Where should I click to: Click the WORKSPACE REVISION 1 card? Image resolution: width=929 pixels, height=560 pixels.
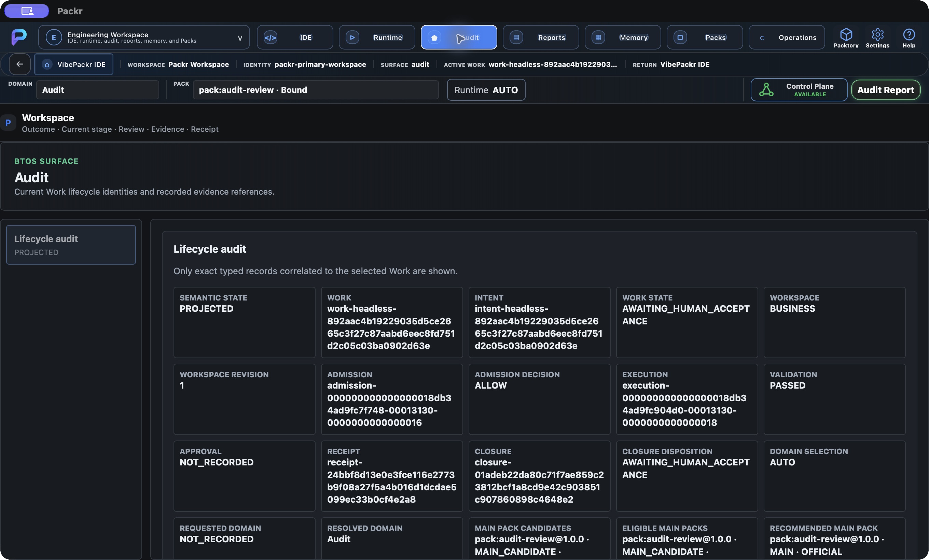tap(244, 400)
